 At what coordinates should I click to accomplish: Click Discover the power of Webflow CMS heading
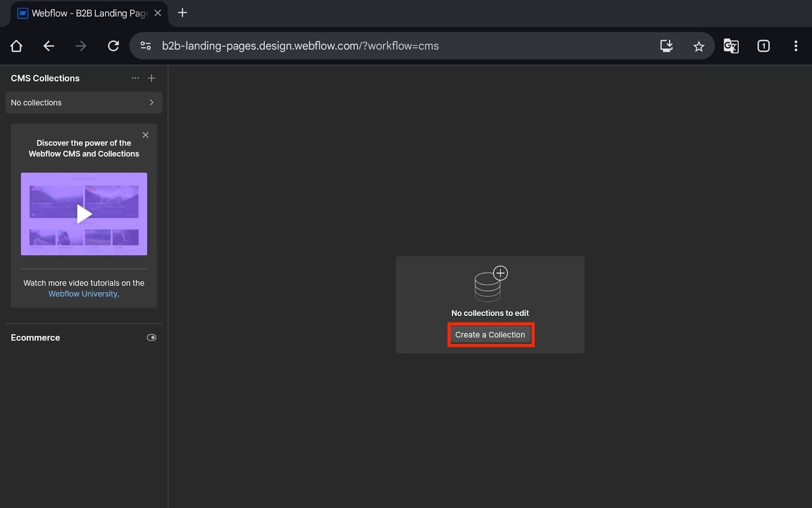pos(84,148)
